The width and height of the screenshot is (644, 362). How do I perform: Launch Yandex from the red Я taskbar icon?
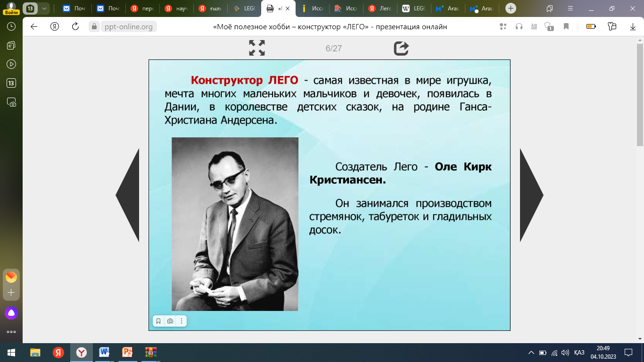click(x=58, y=353)
